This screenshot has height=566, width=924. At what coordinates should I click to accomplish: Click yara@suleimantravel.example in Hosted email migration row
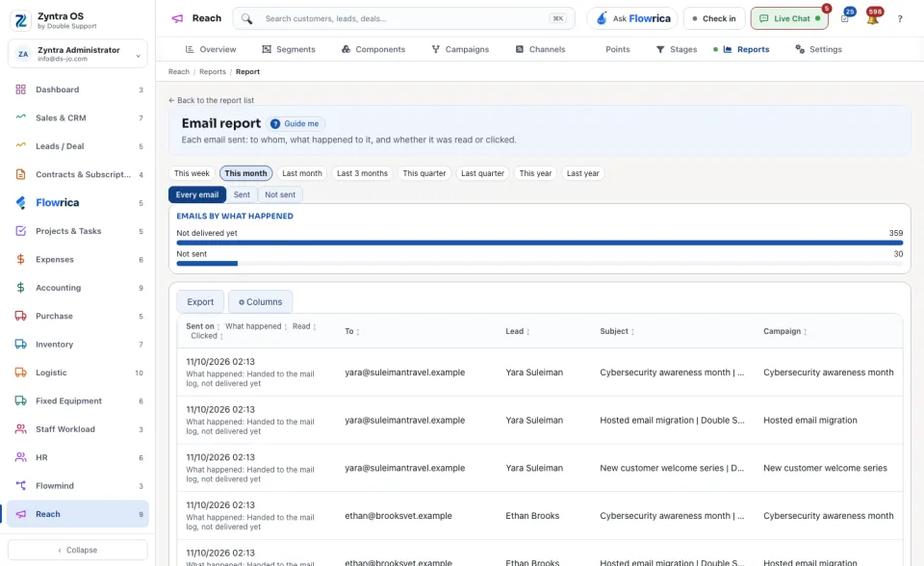(405, 421)
